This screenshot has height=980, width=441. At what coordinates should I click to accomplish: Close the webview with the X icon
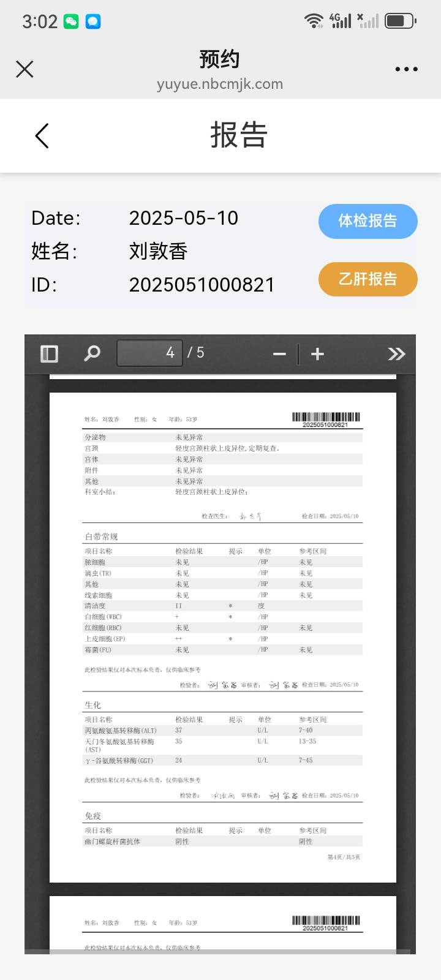click(24, 69)
